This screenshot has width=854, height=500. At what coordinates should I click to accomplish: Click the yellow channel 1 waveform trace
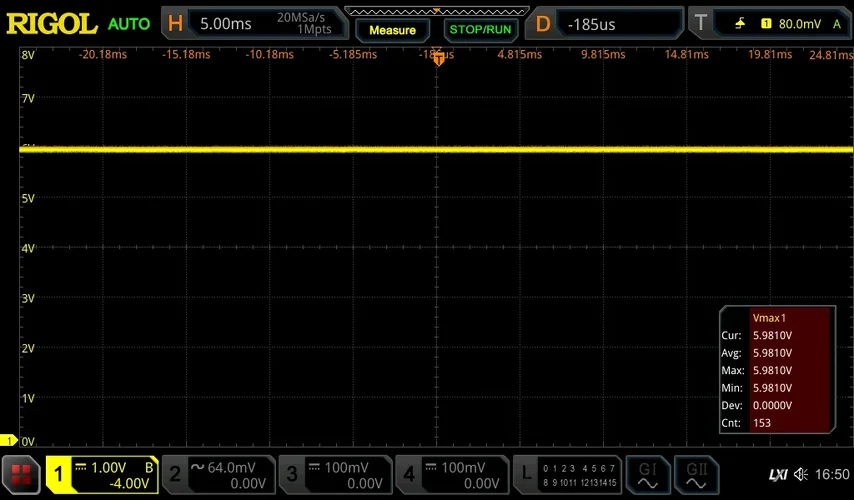point(436,149)
